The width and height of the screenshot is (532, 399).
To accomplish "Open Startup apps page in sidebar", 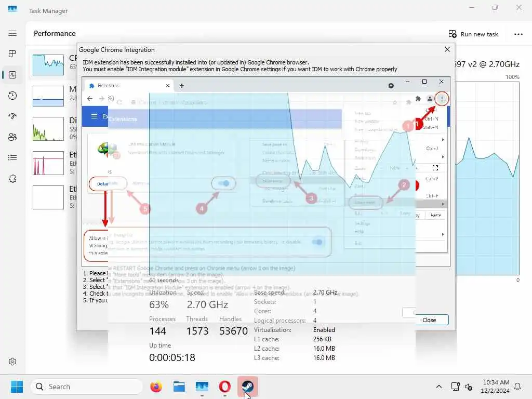I will [12, 116].
